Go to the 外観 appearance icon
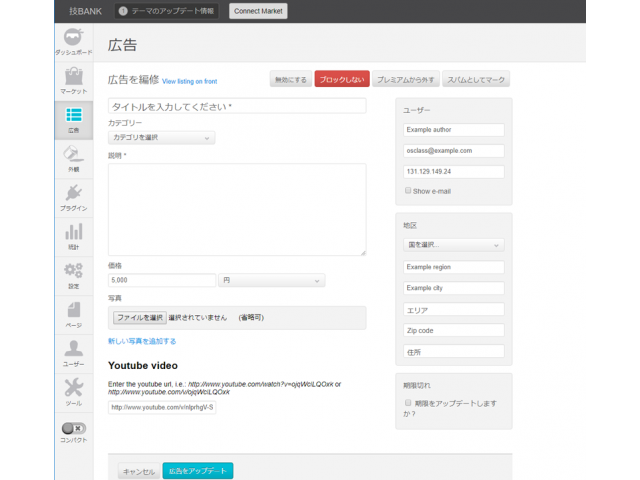The width and height of the screenshot is (640, 480). coord(73,156)
